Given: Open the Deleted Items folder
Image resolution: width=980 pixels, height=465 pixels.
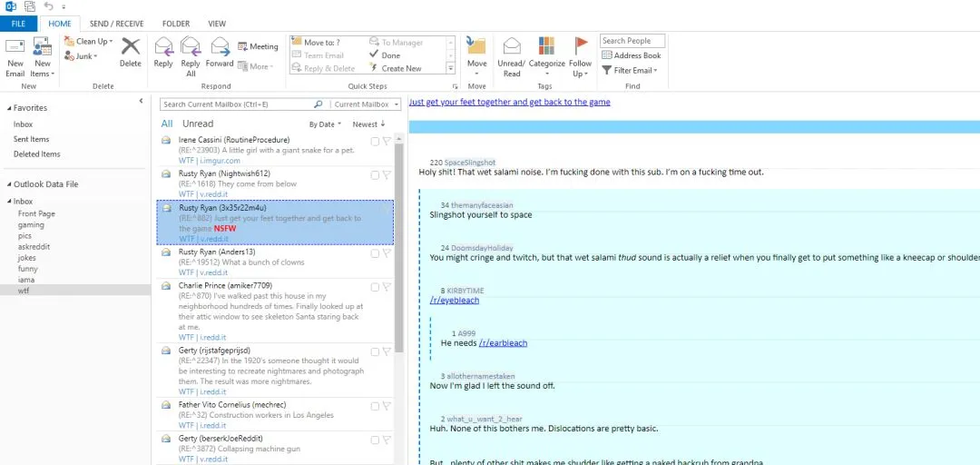Looking at the screenshot, I should tap(37, 154).
